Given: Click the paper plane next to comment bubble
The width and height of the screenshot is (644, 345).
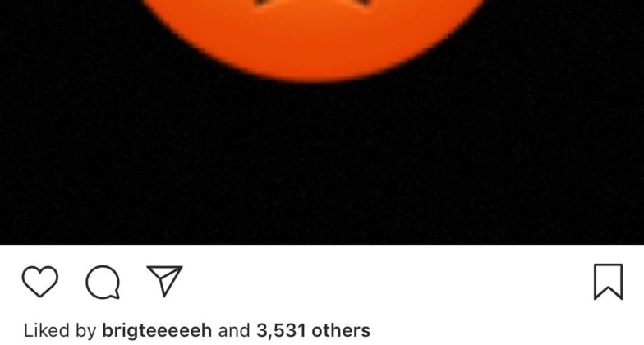Looking at the screenshot, I should click(x=164, y=281).
